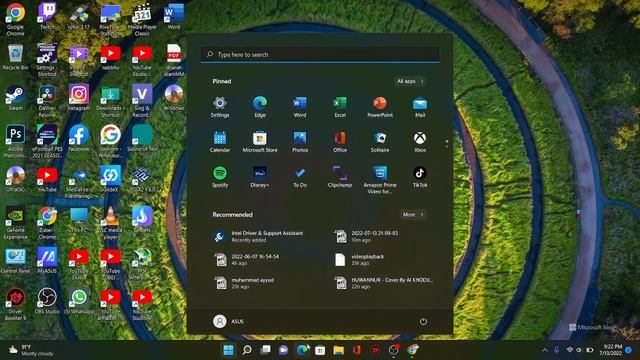Select Control Panel desktop icon
The height and width of the screenshot is (360, 640).
pyautogui.click(x=15, y=260)
